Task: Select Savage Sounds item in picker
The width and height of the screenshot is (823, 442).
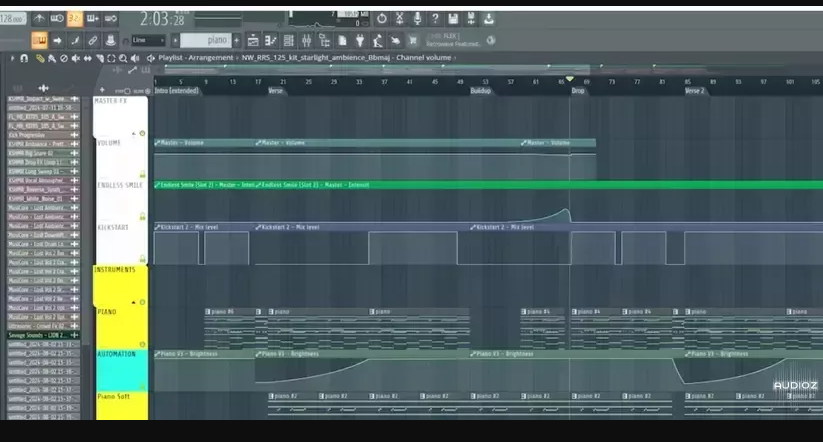Action: point(43,335)
